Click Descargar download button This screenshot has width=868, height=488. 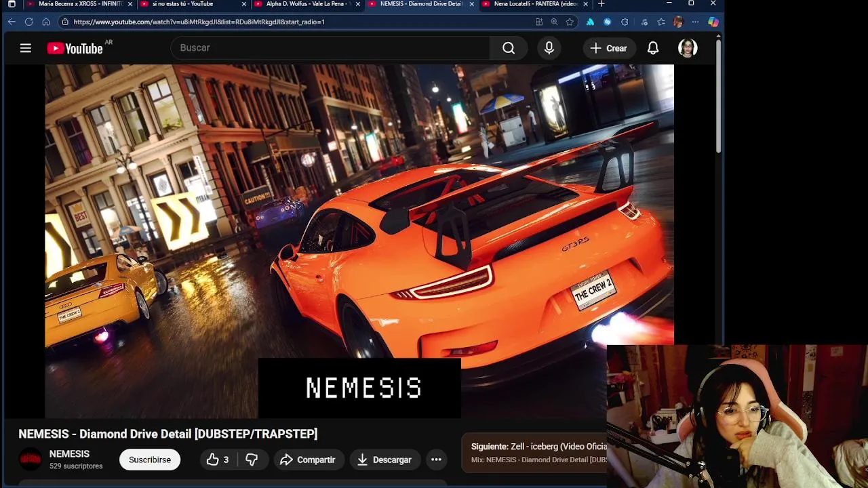click(384, 460)
